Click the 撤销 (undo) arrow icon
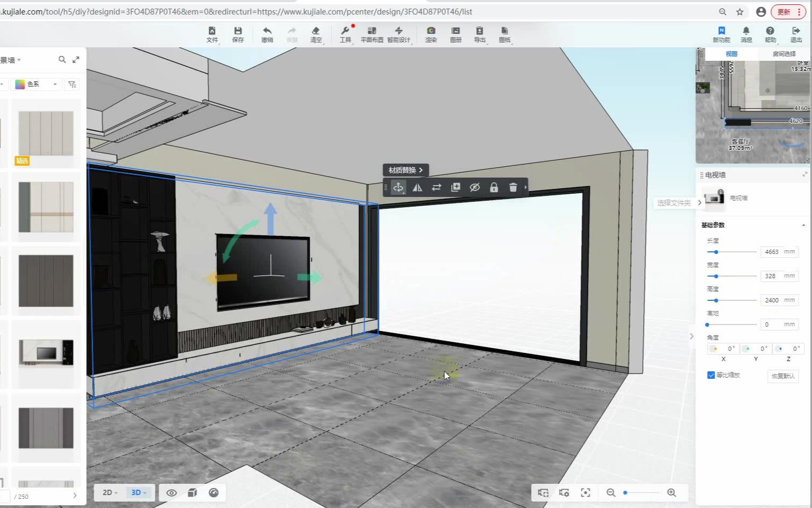 click(267, 34)
